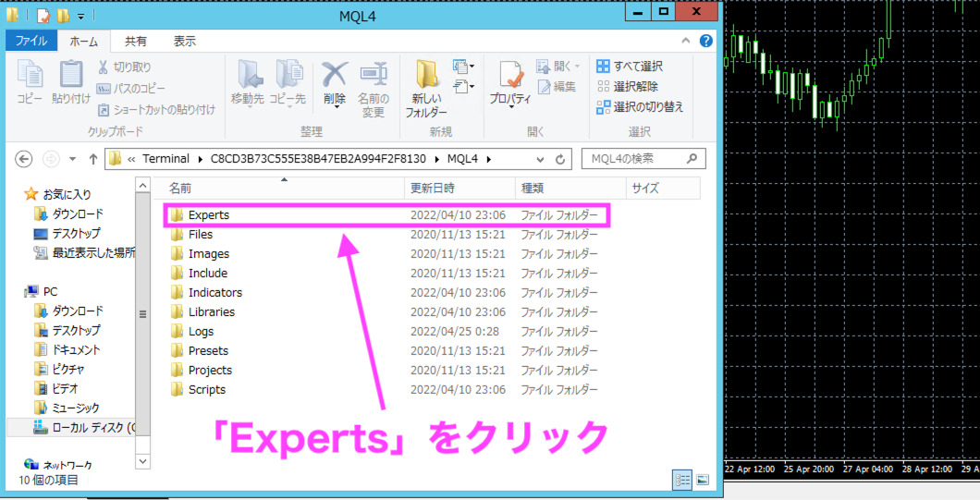Click the Up arrow navigation icon
Viewport: 980px width, 500px height.
[x=92, y=159]
